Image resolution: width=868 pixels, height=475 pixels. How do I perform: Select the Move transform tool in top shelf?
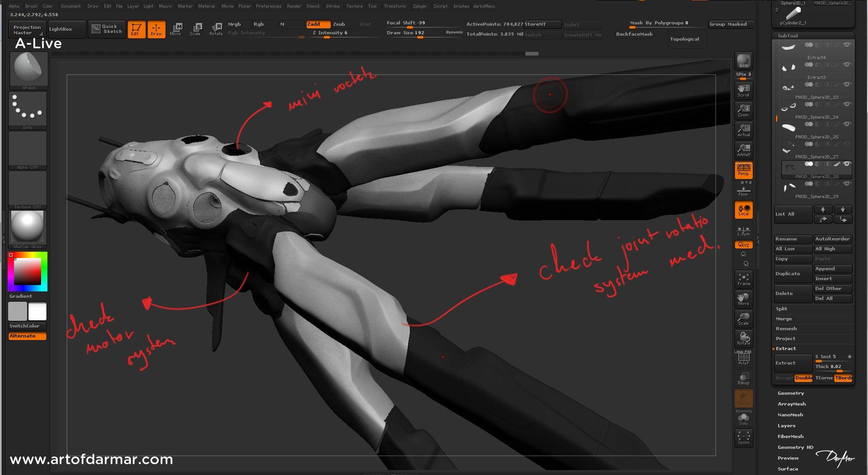click(176, 29)
